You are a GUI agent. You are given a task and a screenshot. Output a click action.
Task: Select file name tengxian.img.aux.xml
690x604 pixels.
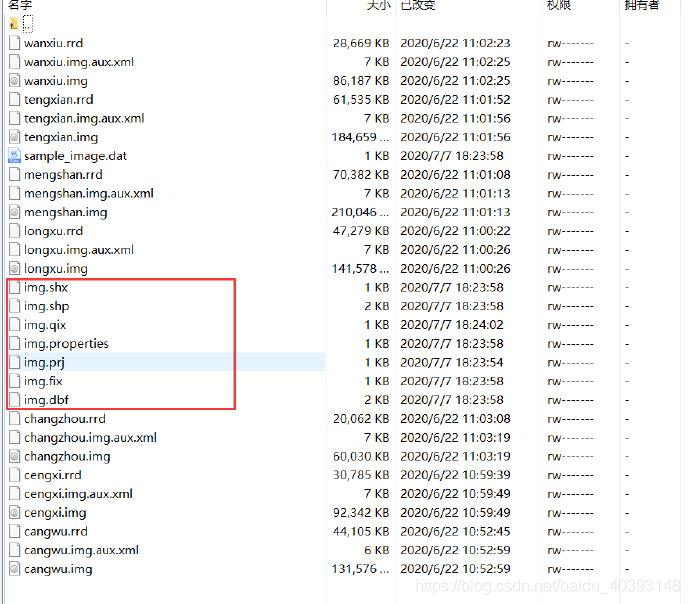(x=84, y=119)
